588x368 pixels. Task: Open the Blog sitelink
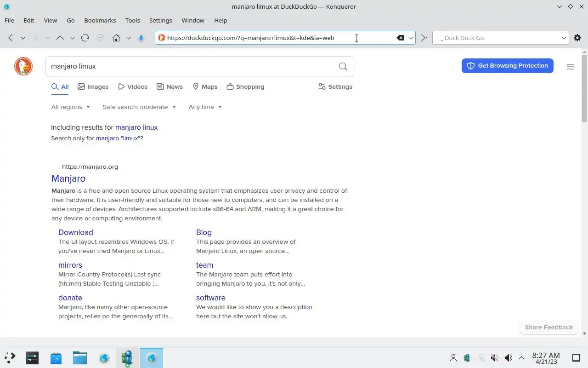point(204,232)
